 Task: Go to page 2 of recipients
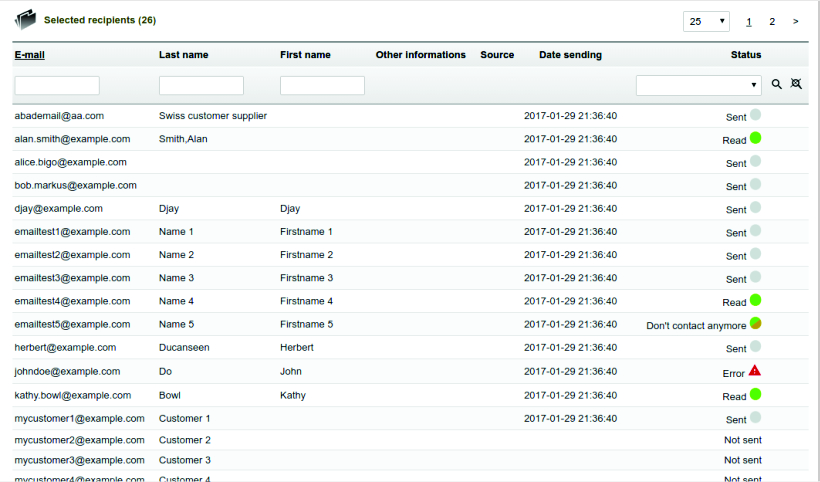click(x=772, y=21)
